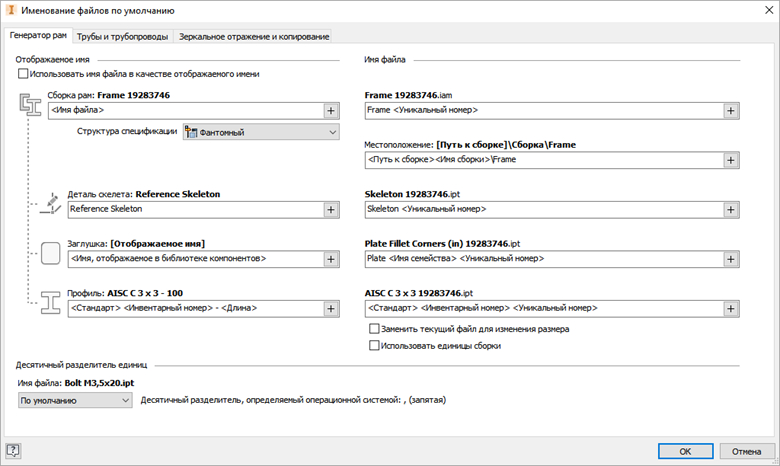This screenshot has width=780, height=466.
Task: Click plus button next to Skeleton file name field
Action: 731,209
